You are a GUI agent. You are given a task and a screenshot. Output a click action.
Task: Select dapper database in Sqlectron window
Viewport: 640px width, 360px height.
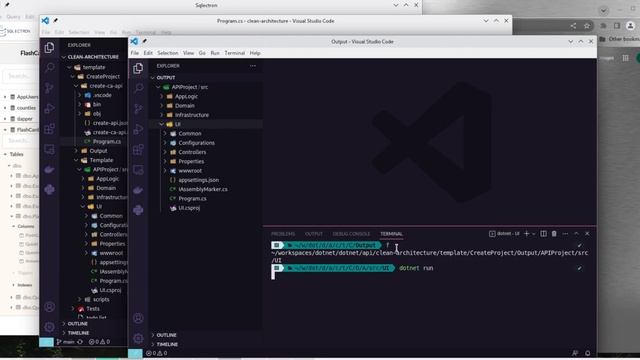24,119
